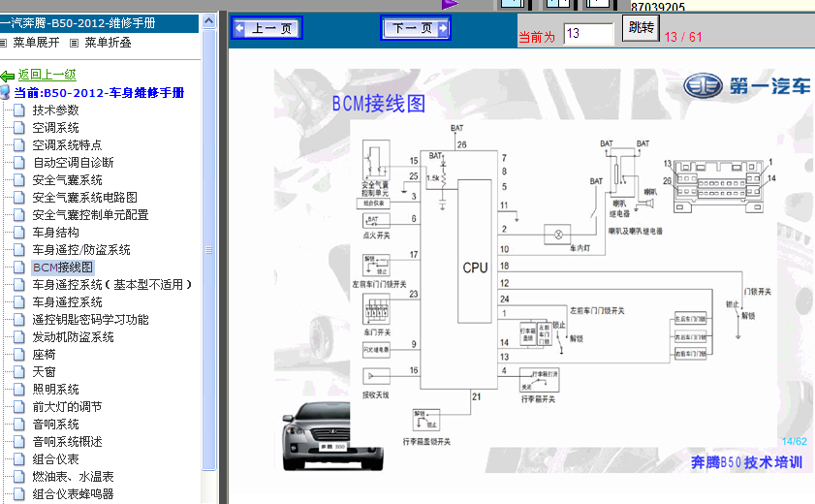Screen dimensions: 815x504
Task: Select the highlighted BCM接线图 entry
Action: [63, 268]
